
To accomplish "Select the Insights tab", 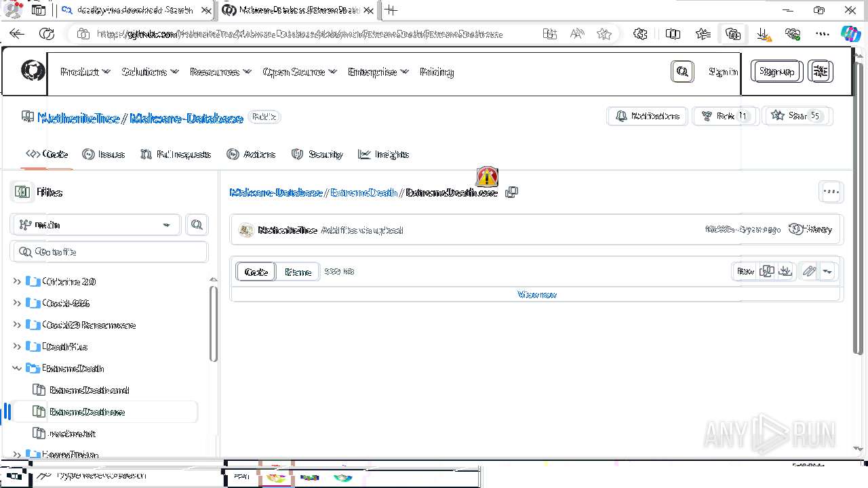I will pyautogui.click(x=384, y=154).
